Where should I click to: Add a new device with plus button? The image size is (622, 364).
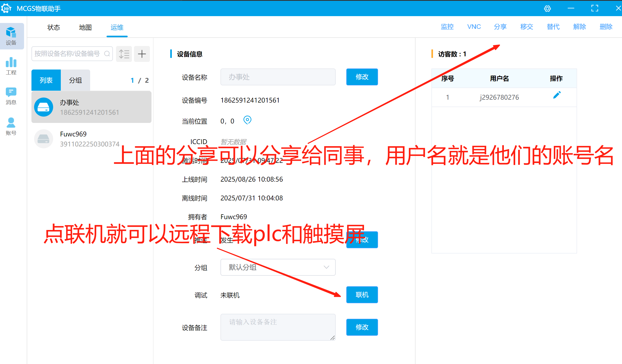pos(142,54)
